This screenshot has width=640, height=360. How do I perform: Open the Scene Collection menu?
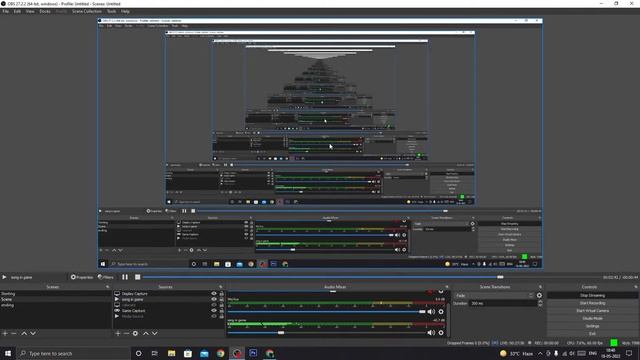click(87, 11)
